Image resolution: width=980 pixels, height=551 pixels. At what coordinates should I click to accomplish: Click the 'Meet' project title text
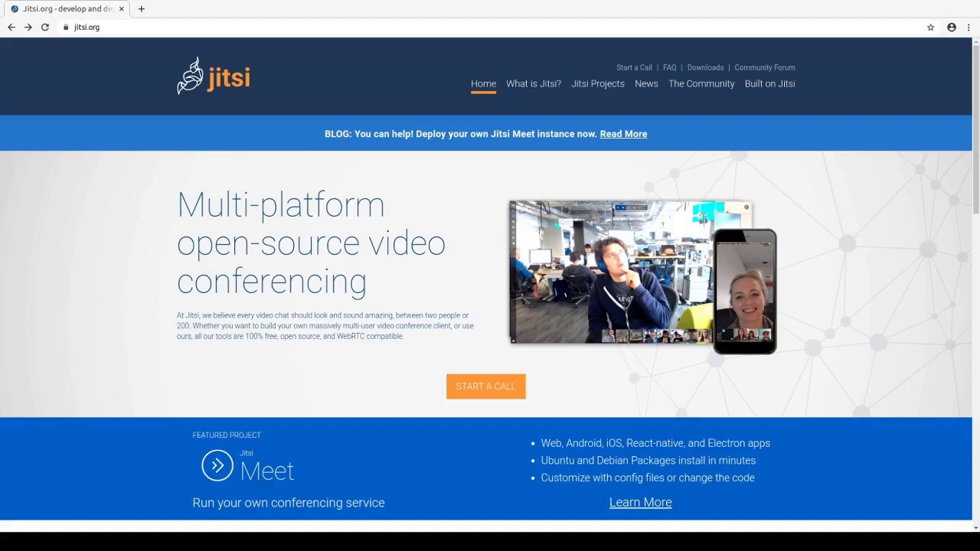point(267,471)
